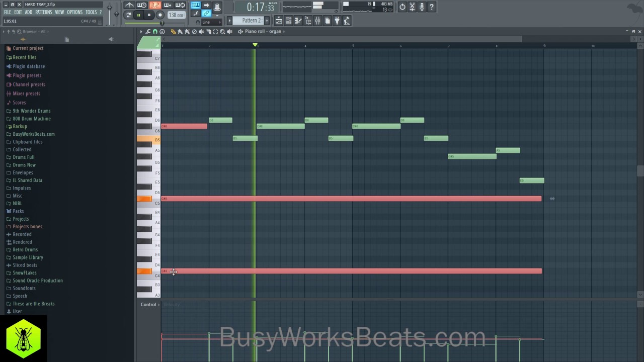Open the piano roll options arrow menu

141,32
